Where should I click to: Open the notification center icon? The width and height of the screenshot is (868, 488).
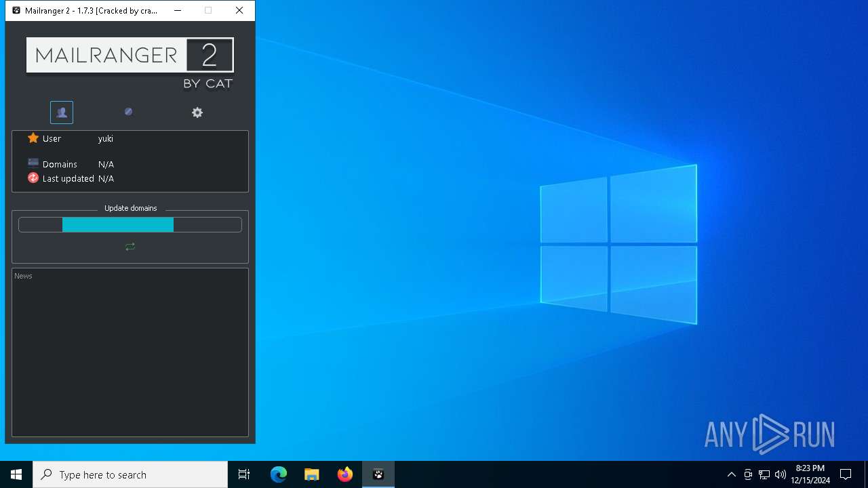point(846,474)
